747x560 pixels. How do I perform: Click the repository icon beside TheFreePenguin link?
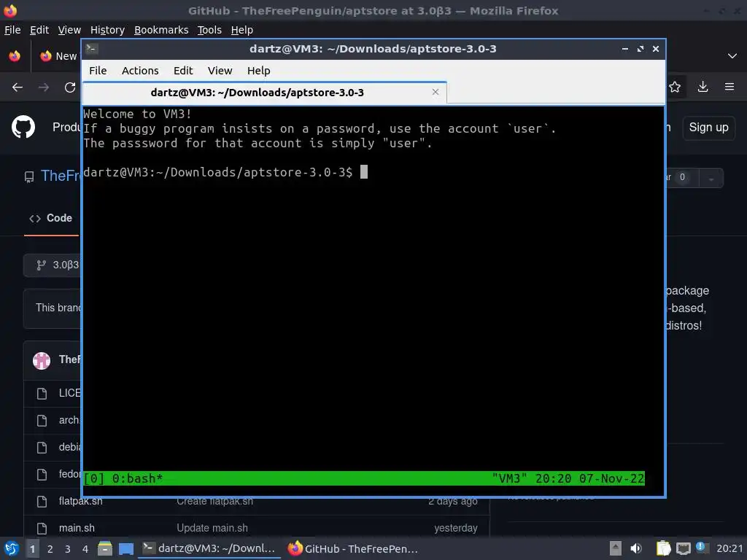coord(29,177)
